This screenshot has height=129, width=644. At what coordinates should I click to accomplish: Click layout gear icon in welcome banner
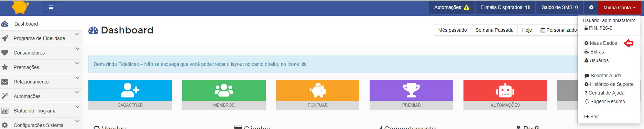(x=304, y=64)
